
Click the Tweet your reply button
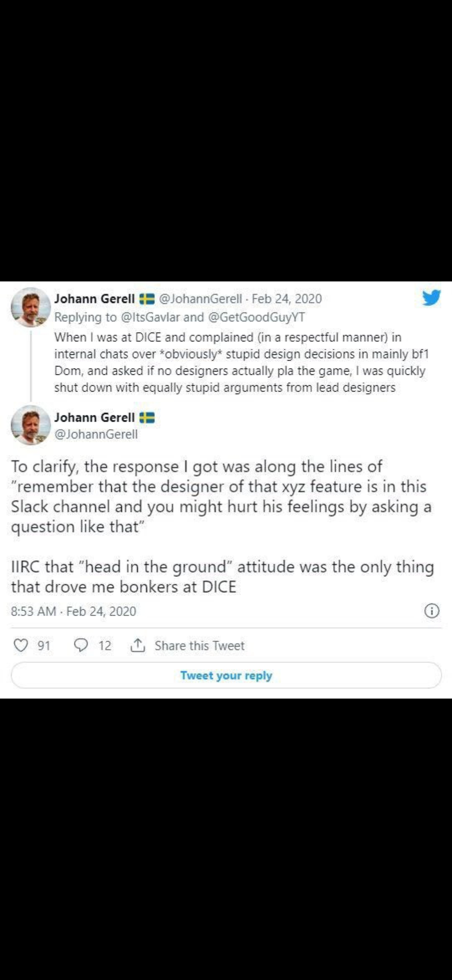pyautogui.click(x=226, y=675)
